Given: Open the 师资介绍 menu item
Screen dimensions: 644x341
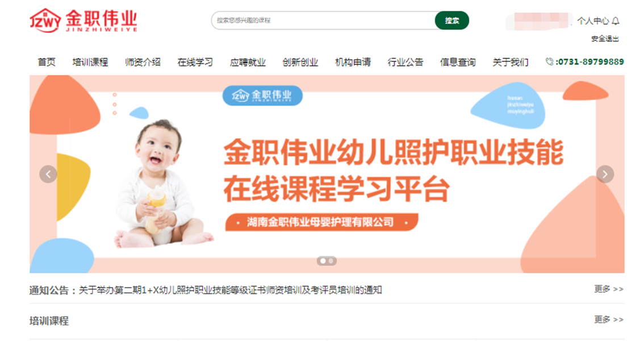Looking at the screenshot, I should (x=143, y=62).
